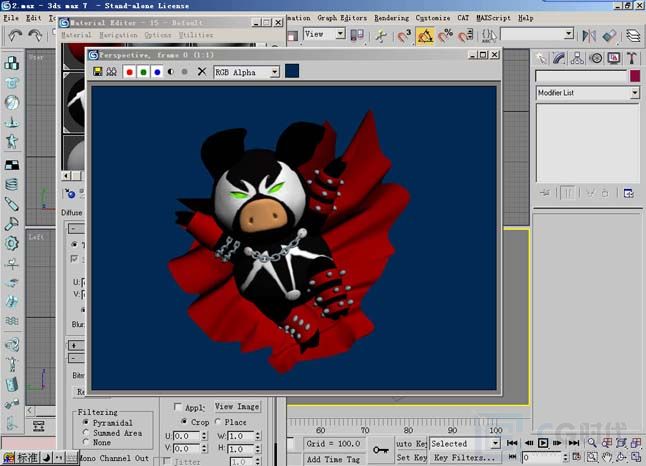Click the Redo arrow in main toolbar
The height and width of the screenshot is (466, 646).
[x=35, y=36]
